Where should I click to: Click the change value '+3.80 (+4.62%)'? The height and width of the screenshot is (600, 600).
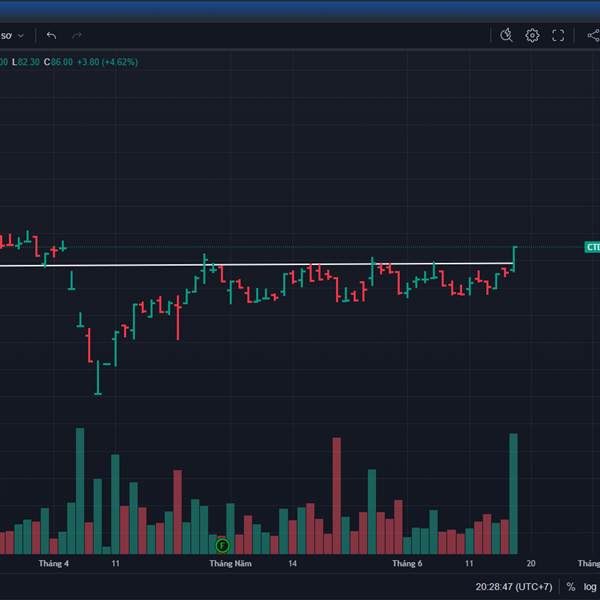click(108, 62)
